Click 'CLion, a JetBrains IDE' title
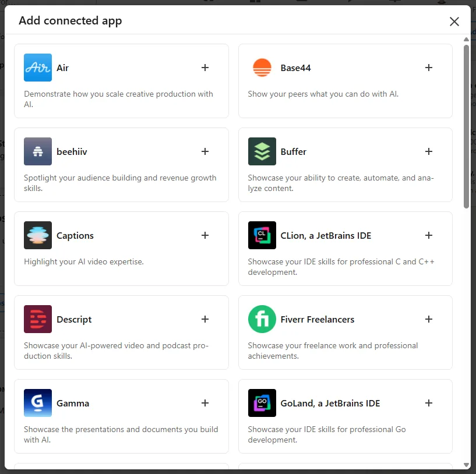 pos(326,235)
